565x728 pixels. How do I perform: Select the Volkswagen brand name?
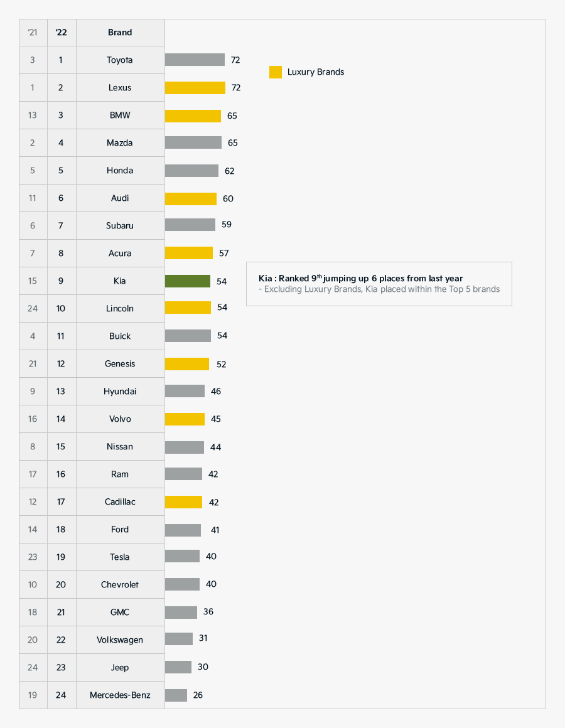point(120,640)
